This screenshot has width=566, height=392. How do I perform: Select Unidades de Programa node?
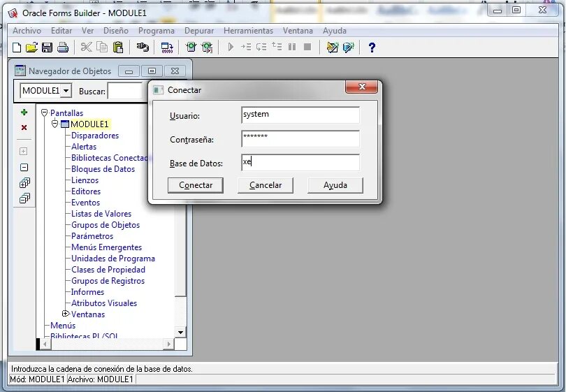point(113,259)
